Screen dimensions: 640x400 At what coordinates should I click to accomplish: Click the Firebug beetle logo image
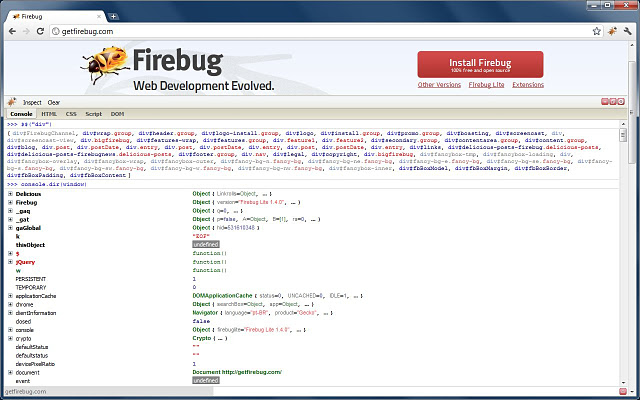pyautogui.click(x=105, y=64)
